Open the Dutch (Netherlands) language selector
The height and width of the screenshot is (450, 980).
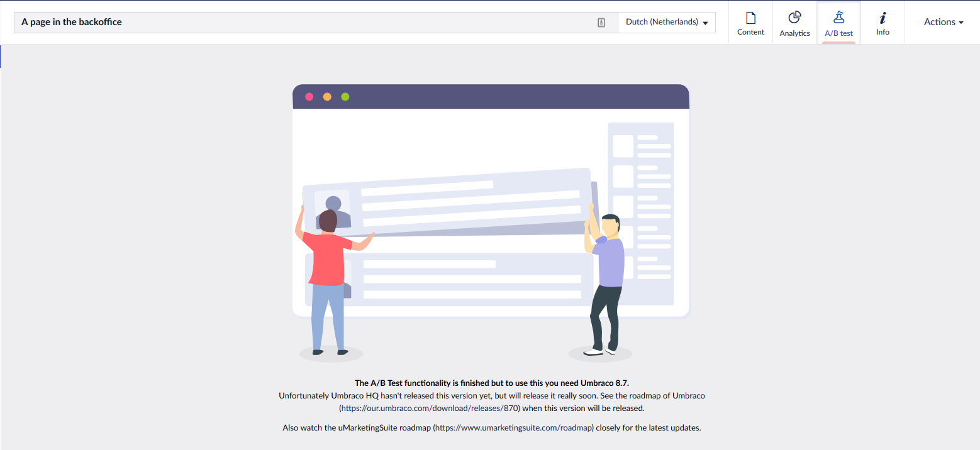[667, 22]
